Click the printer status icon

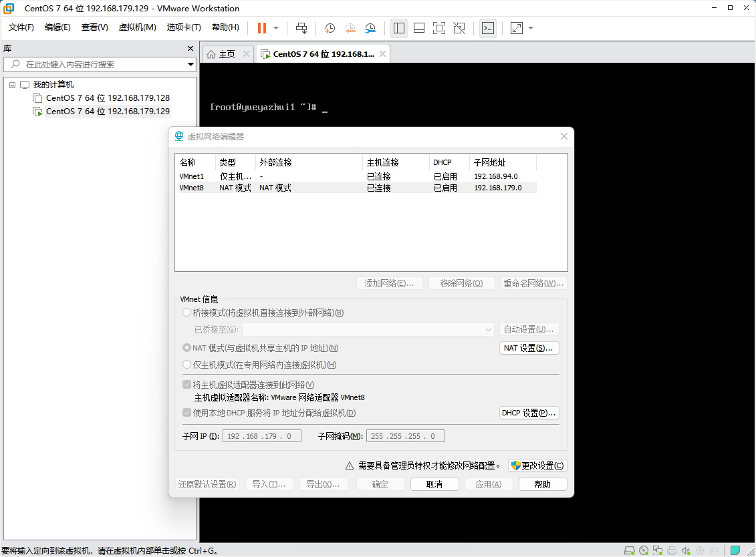click(x=672, y=550)
